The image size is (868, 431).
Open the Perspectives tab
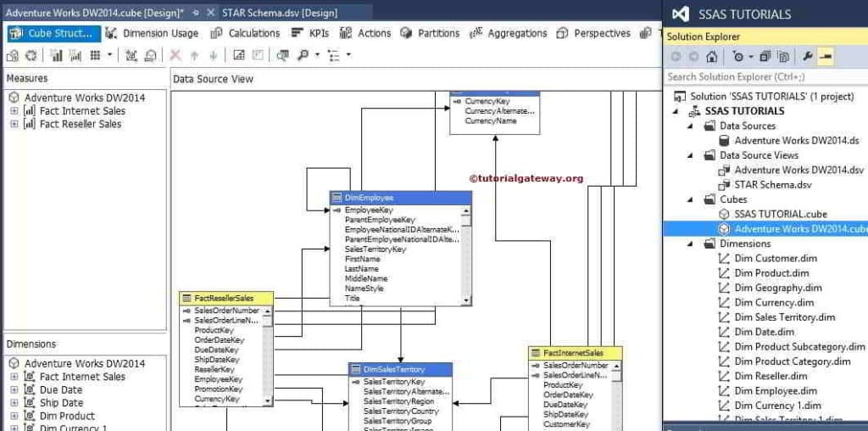coord(593,33)
